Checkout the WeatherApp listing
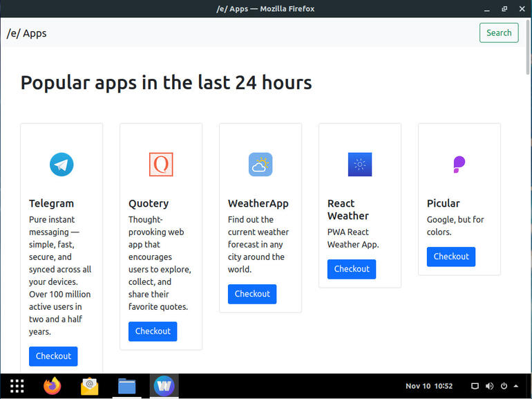 [252, 294]
